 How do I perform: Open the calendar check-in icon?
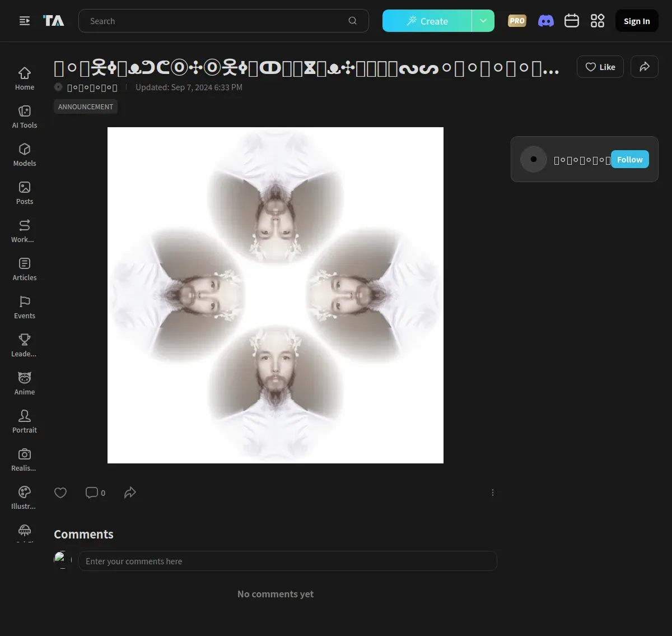[x=572, y=21]
